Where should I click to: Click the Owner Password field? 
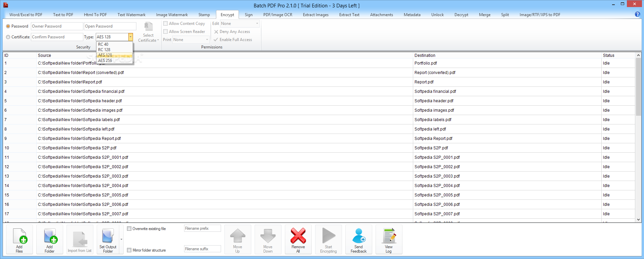57,26
